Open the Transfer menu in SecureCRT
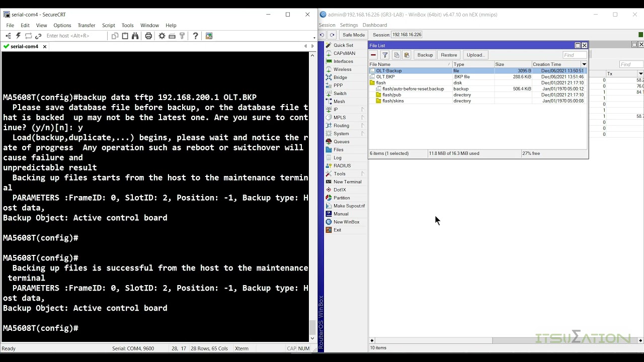Screen dimensions: 644x362 tap(86, 25)
